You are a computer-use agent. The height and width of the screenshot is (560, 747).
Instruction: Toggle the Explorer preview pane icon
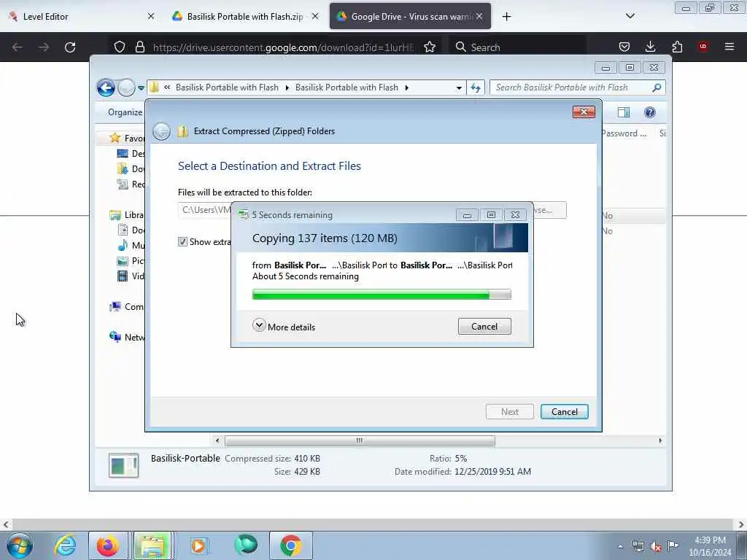624,112
